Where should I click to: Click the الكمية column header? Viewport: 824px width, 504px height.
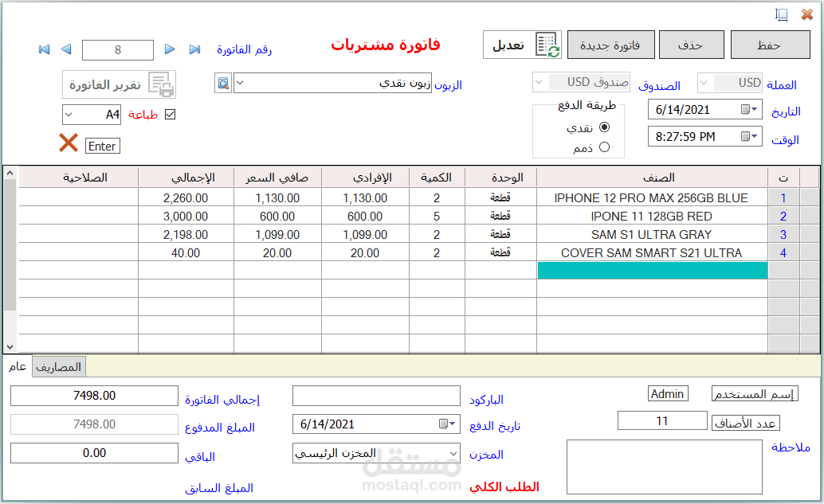[437, 178]
